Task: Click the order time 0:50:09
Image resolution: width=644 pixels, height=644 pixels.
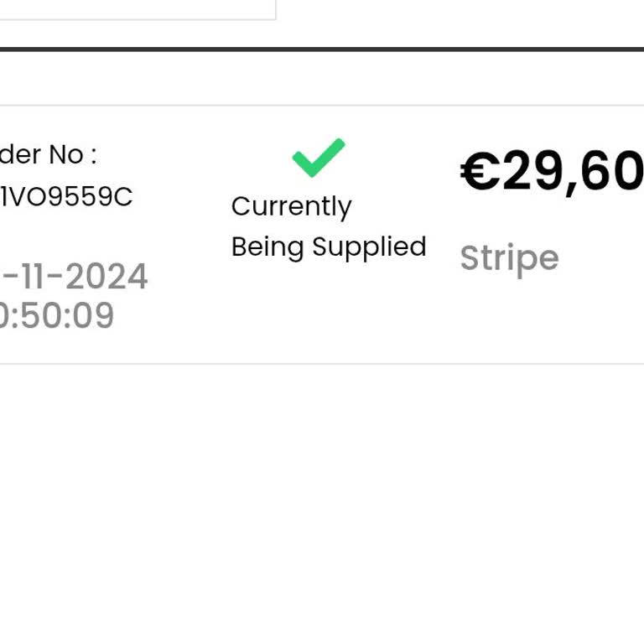Action: [x=56, y=316]
